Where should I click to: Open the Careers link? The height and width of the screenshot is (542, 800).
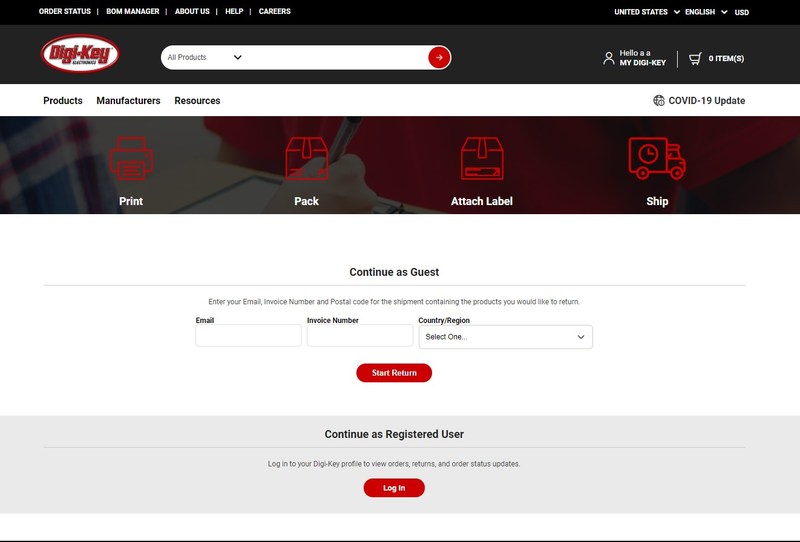(x=274, y=11)
